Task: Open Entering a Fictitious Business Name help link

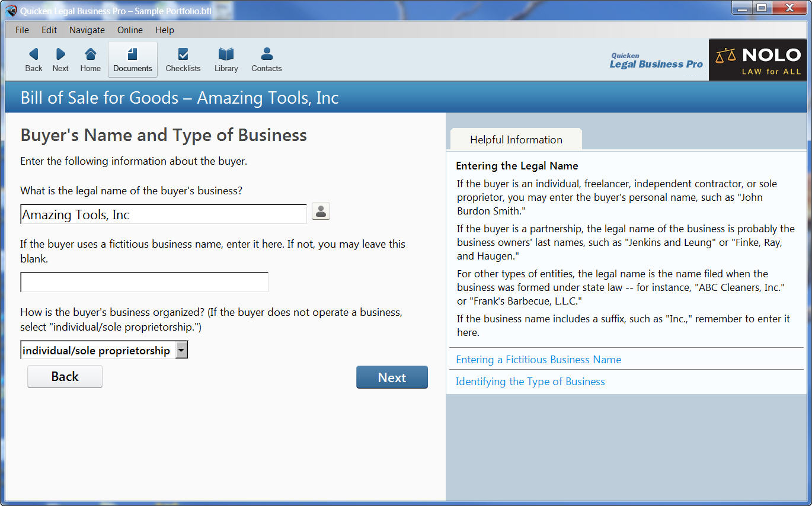Action: pyautogui.click(x=538, y=360)
